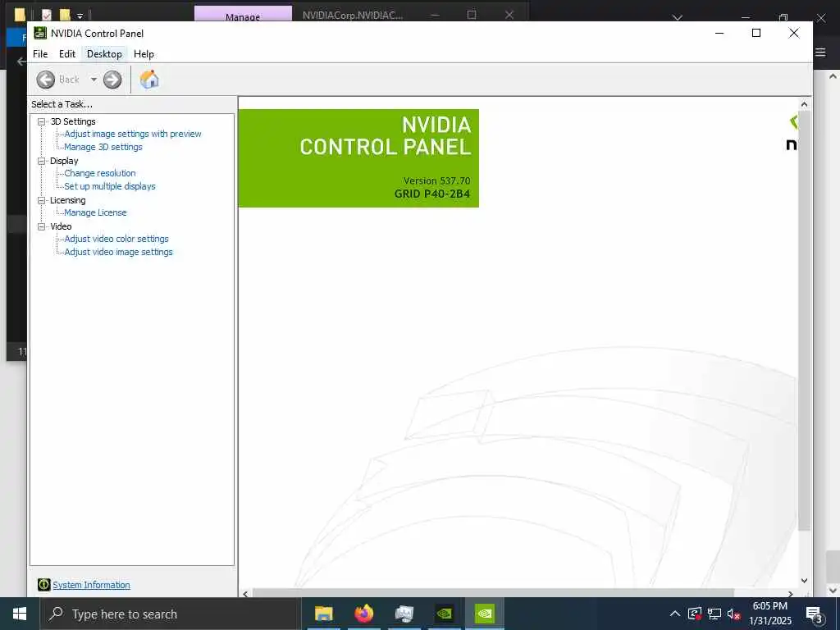This screenshot has height=630, width=840.
Task: Open the Back history dropdown arrow
Action: (94, 80)
